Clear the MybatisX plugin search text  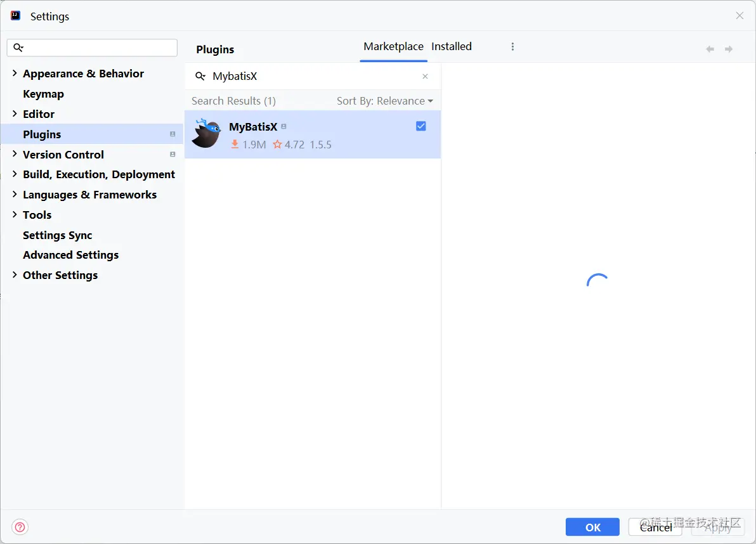(425, 76)
